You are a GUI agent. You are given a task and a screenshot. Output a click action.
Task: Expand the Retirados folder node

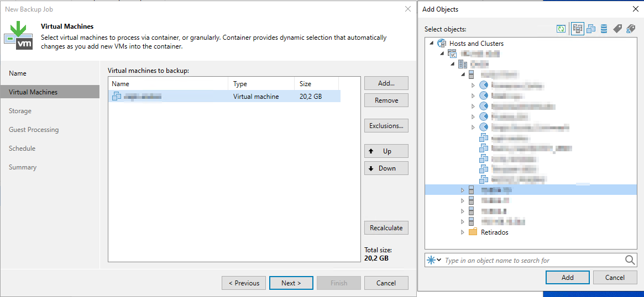463,232
